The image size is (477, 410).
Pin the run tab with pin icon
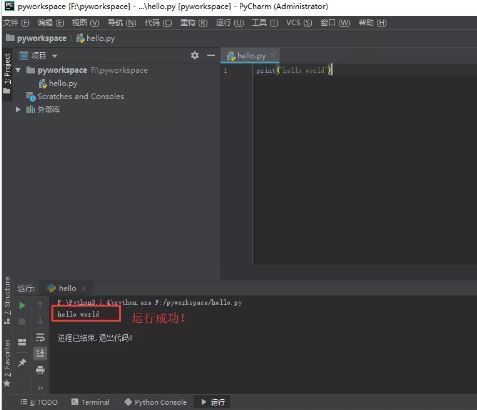[22, 362]
